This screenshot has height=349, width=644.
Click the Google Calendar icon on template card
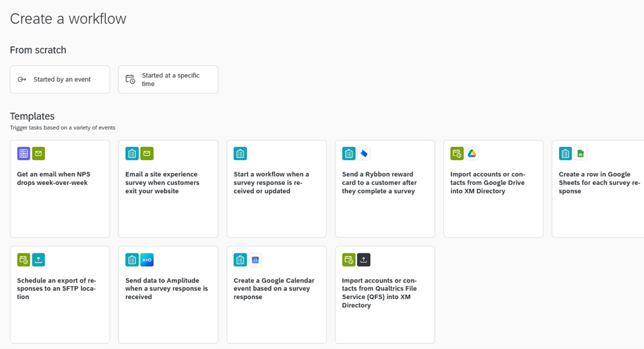coord(255,260)
